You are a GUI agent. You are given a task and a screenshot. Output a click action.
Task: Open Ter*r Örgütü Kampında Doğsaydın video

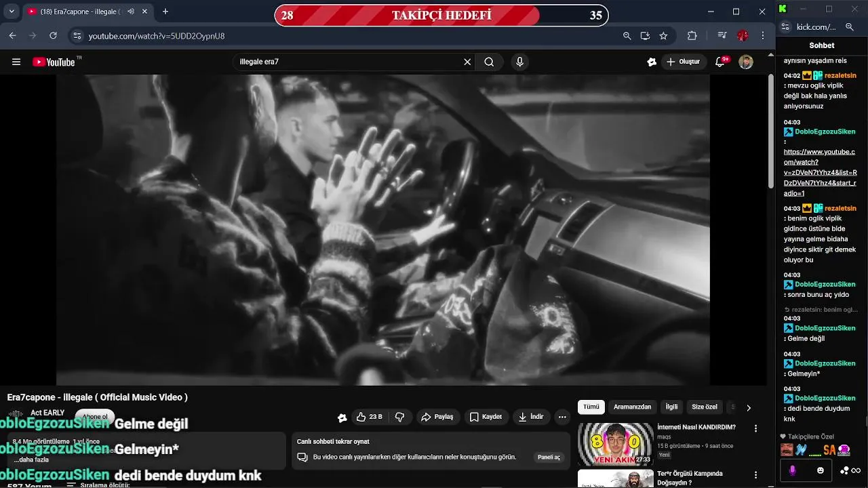[690, 478]
